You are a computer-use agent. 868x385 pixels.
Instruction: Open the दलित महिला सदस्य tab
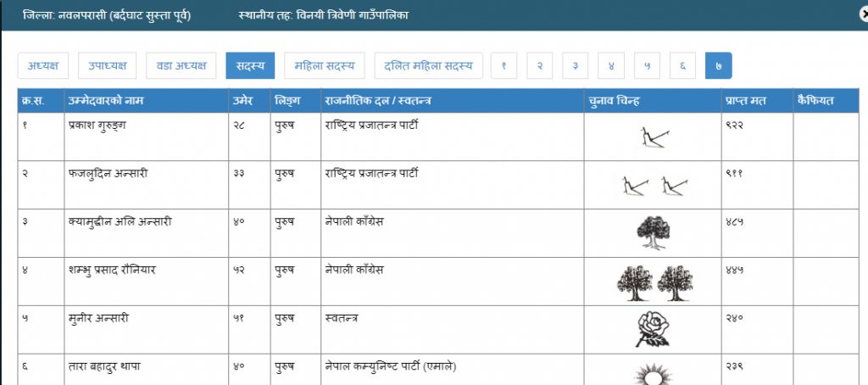click(x=428, y=65)
